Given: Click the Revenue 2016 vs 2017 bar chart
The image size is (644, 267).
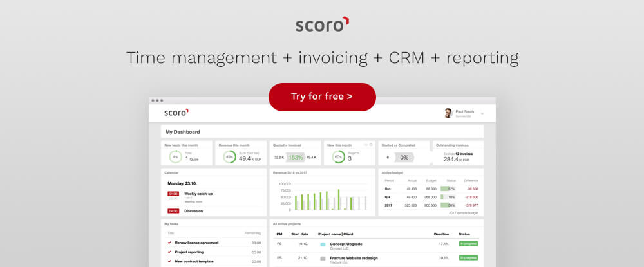Looking at the screenshot, I should [x=323, y=196].
